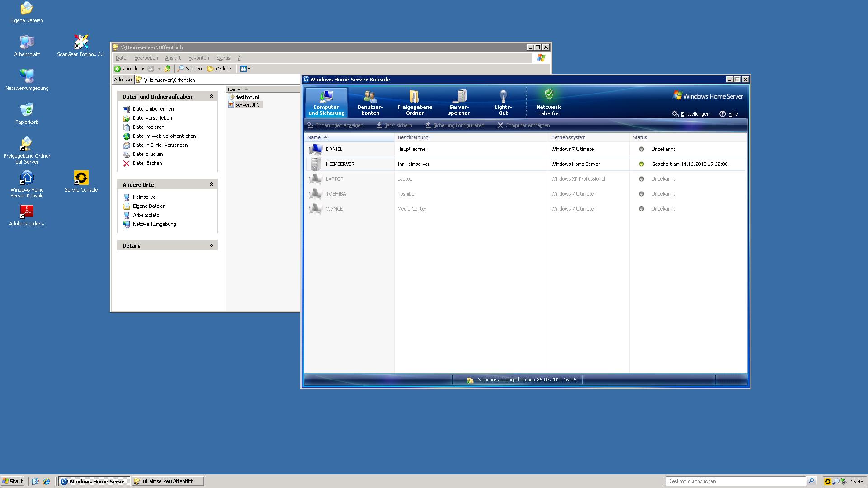The width and height of the screenshot is (868, 488).
Task: Open Hilfe in Home Server console
Action: coord(728,114)
